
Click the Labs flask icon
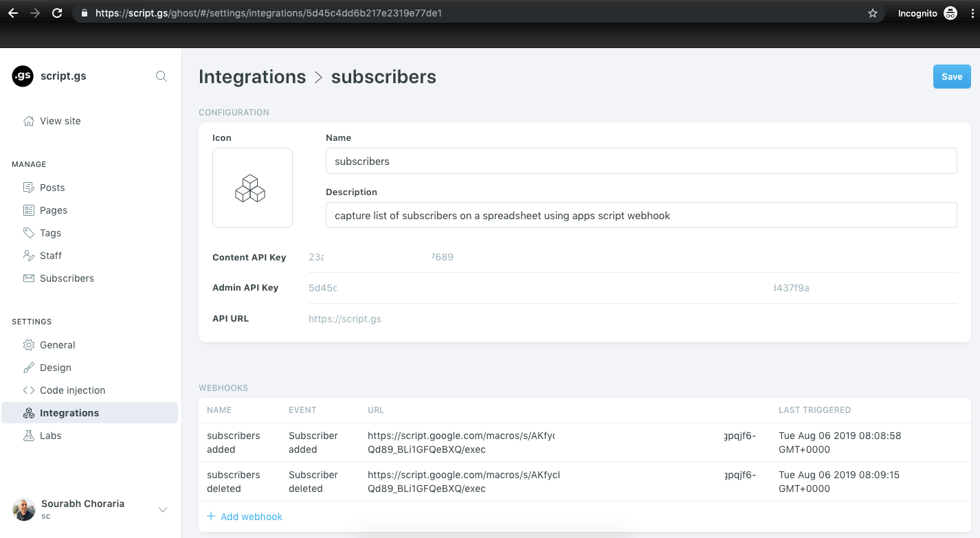tap(29, 436)
